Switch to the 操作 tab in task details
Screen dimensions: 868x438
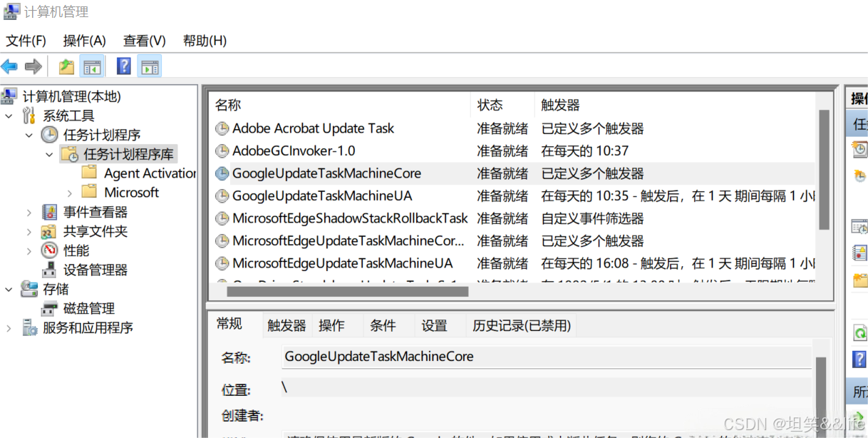pos(331,326)
